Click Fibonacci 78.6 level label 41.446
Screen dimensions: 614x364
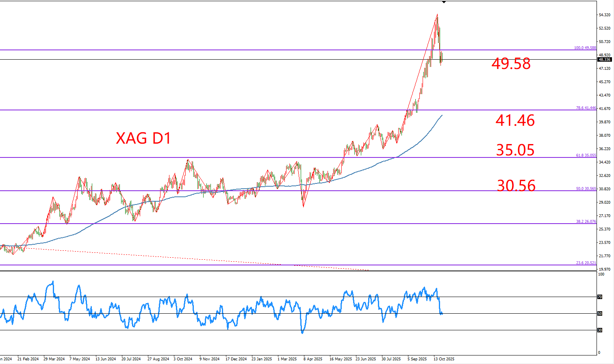click(x=586, y=108)
